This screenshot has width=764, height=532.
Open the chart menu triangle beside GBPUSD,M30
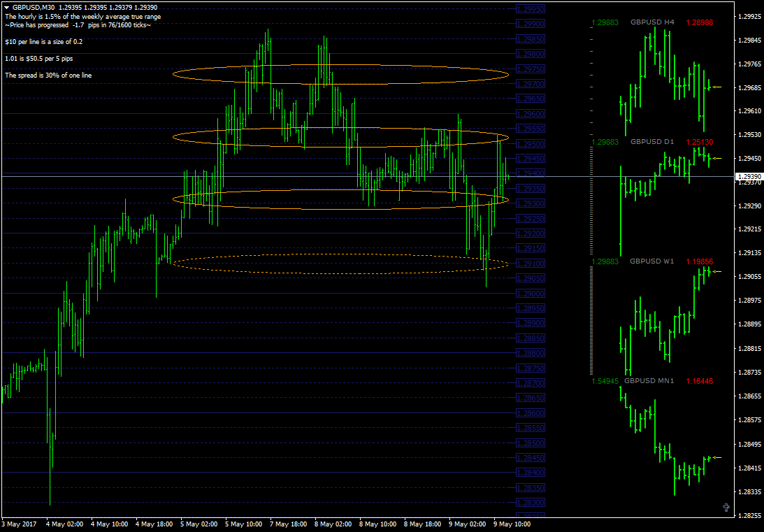click(x=7, y=8)
